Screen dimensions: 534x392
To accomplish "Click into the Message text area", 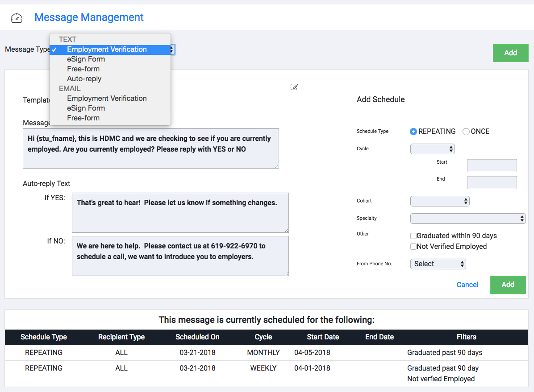I will pos(151,149).
